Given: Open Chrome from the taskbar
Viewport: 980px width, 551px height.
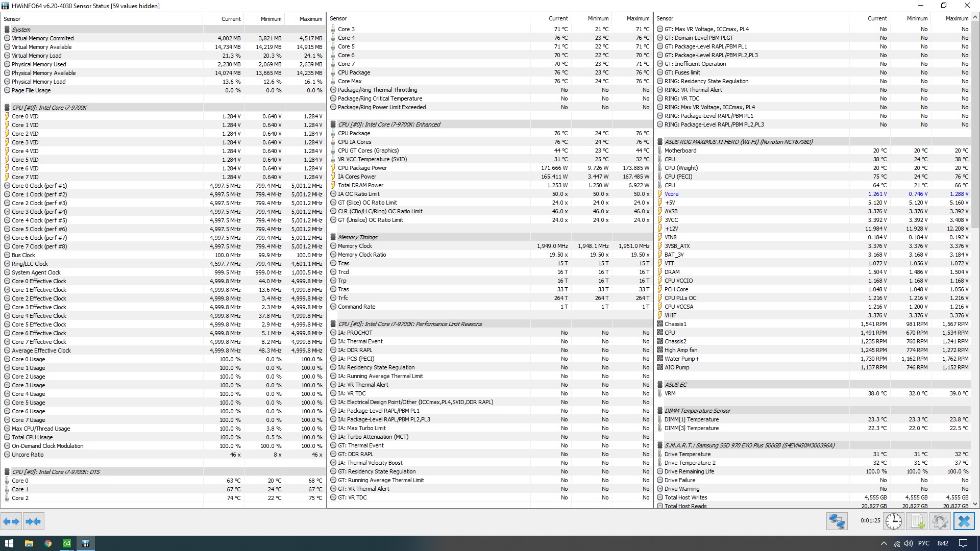Looking at the screenshot, I should [x=48, y=543].
